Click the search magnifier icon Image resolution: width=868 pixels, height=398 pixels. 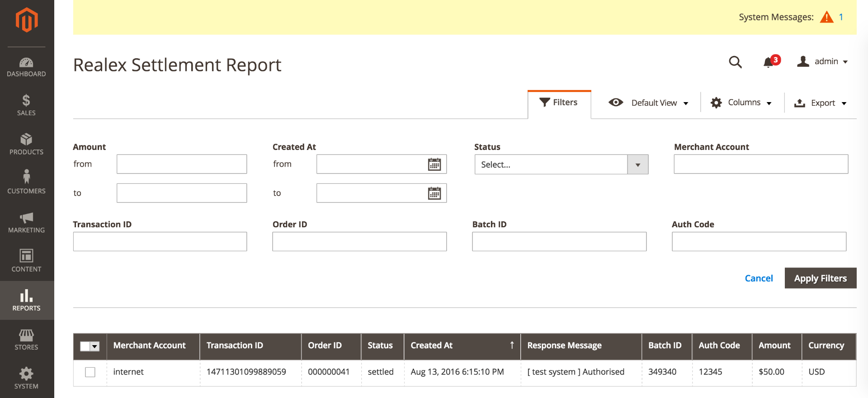point(736,62)
